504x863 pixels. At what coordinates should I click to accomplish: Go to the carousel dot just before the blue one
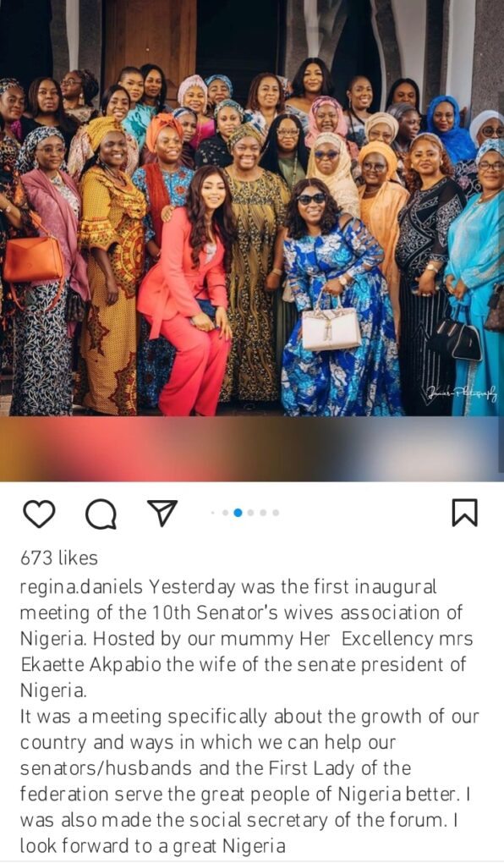coord(225,513)
